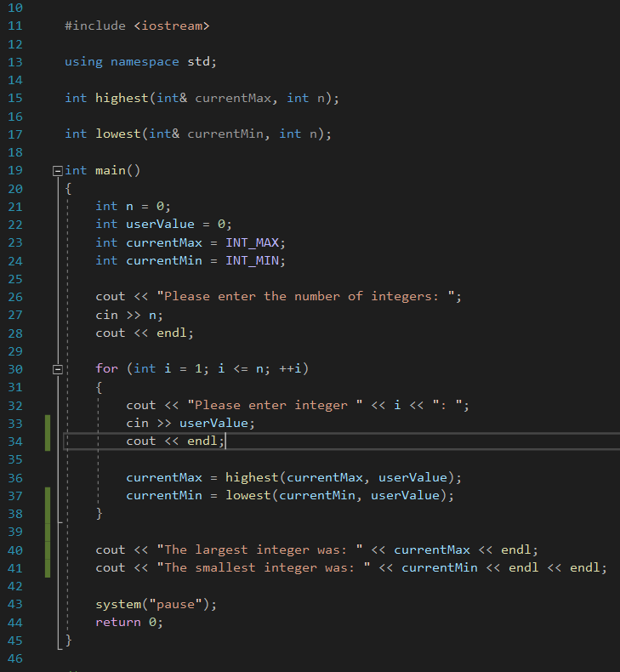Image resolution: width=620 pixels, height=672 pixels.
Task: Click the 'for' keyword on line 30
Action: click(106, 368)
